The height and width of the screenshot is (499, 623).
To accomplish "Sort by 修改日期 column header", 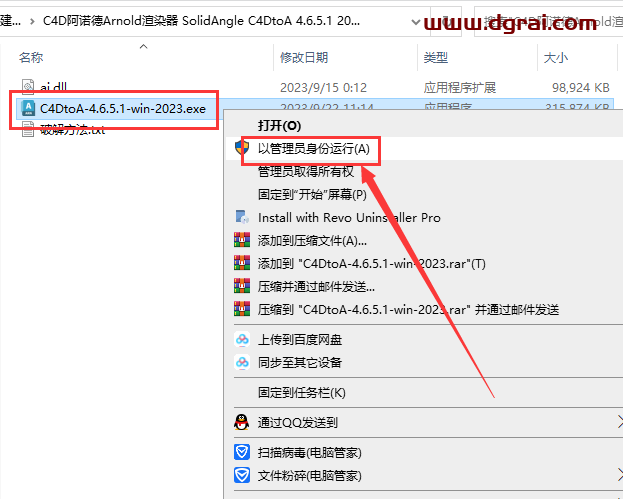I will (x=304, y=58).
